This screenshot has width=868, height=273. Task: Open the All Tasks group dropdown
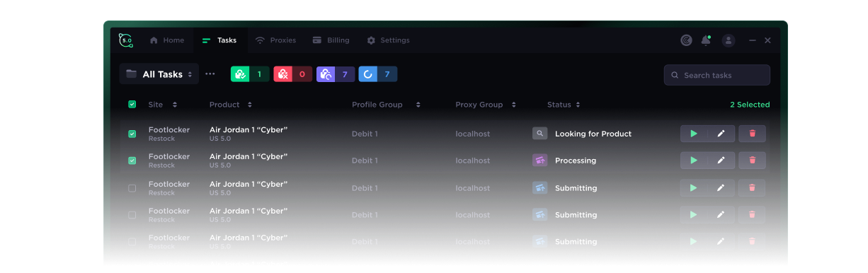(x=159, y=74)
